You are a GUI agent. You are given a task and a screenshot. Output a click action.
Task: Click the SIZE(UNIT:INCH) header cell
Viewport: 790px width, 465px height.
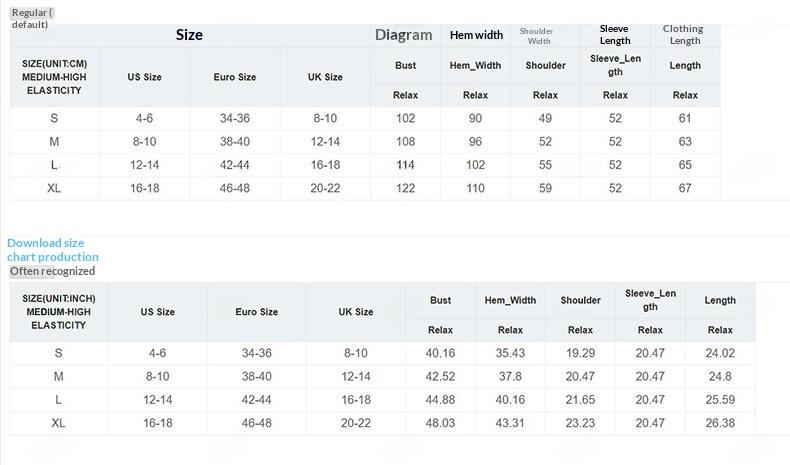click(x=58, y=312)
